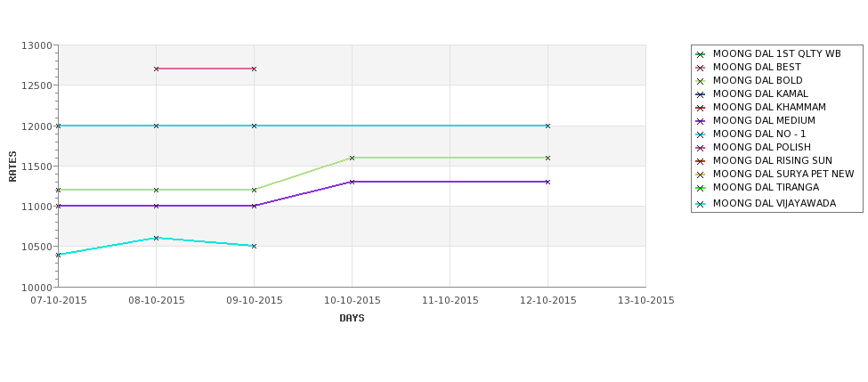
Task: Click blue 12000 data point at 12-10-2015
Action: (548, 126)
